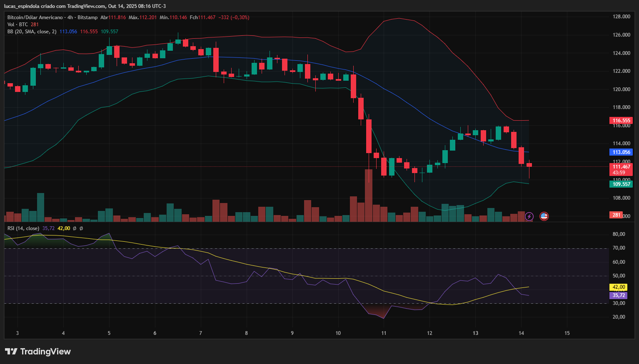Click date 12 on the time axis

(x=430, y=333)
